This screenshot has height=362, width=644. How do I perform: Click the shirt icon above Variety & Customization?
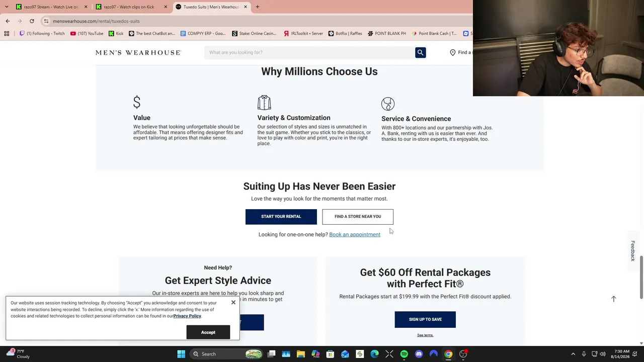tap(264, 103)
